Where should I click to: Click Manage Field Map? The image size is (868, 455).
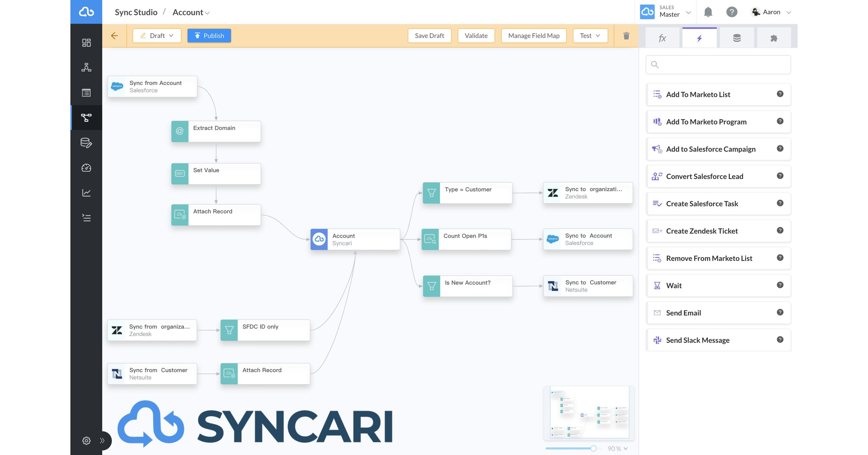[x=533, y=35]
